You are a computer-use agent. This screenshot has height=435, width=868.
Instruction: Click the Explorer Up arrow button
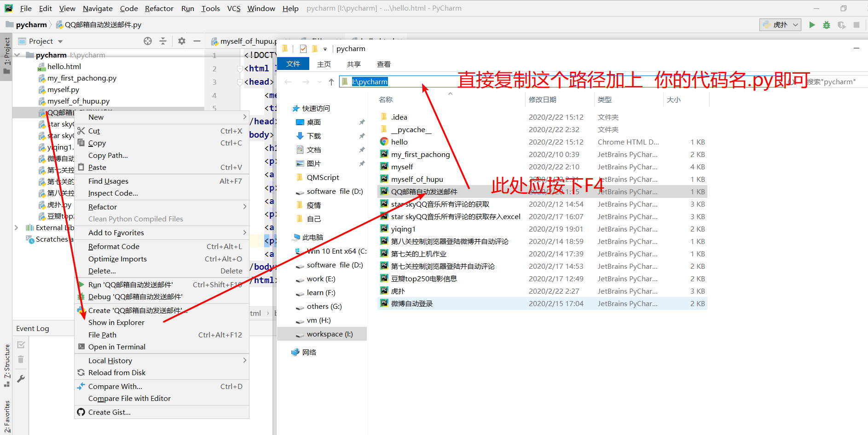(331, 82)
